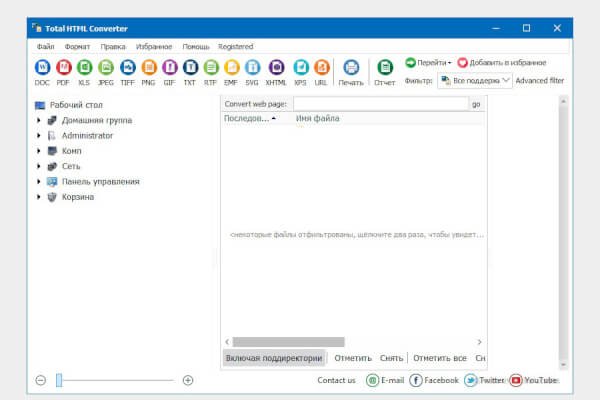The width and height of the screenshot is (600, 400).
Task: Convert to DOC format icon
Action: pyautogui.click(x=42, y=68)
